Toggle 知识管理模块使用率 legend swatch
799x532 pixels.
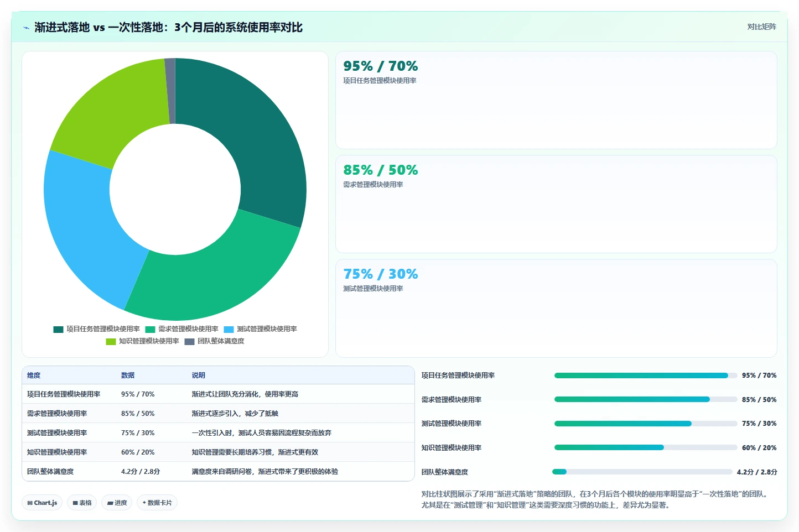pos(111,341)
